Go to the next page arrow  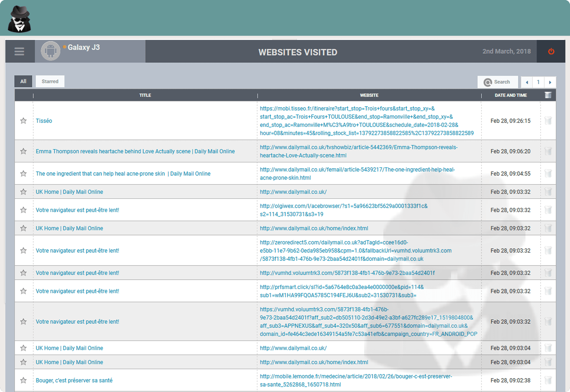pos(550,82)
